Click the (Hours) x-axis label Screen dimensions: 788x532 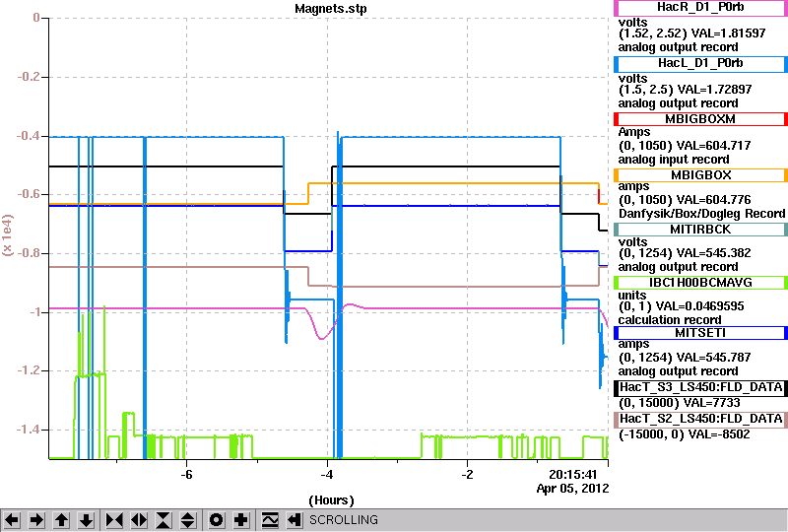(331, 500)
